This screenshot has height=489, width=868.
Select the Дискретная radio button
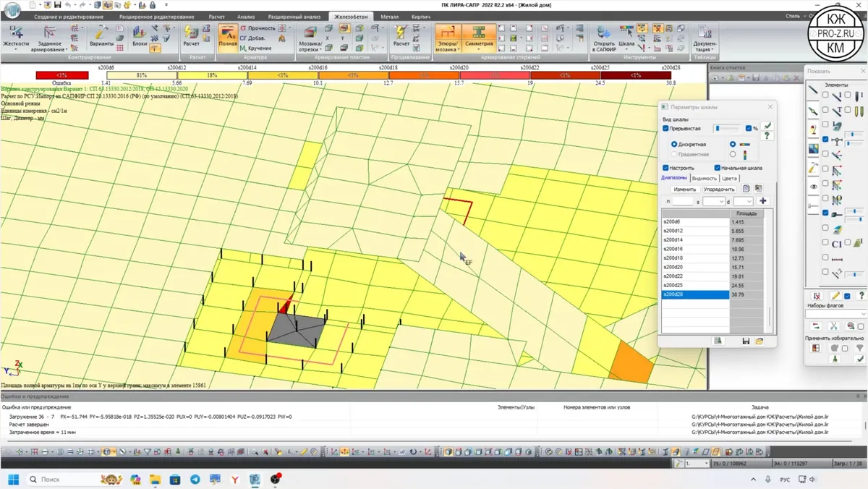click(674, 145)
